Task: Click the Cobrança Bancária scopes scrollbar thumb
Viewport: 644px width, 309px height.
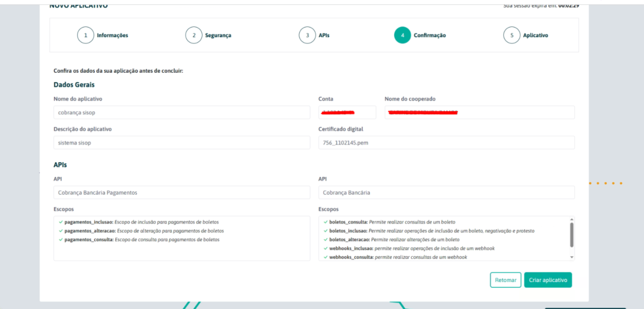Action: pyautogui.click(x=572, y=234)
